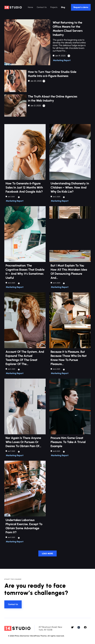Open the Facebook social icon in footer
95x644 pixels.
(85, 627)
